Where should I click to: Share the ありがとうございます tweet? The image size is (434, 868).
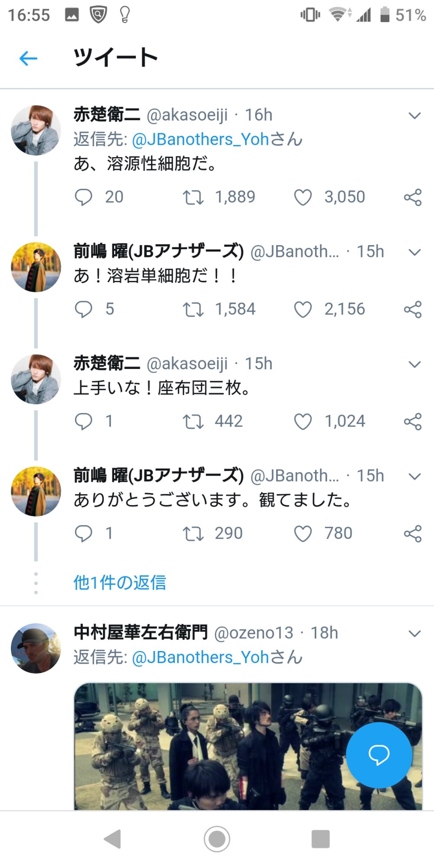(x=412, y=533)
